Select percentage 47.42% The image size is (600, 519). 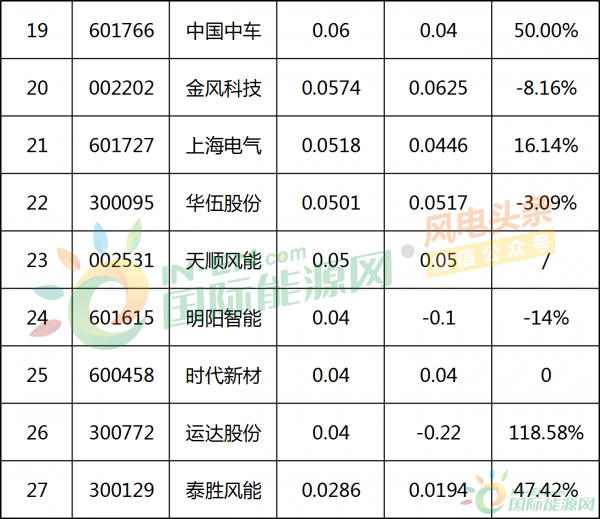(546, 490)
